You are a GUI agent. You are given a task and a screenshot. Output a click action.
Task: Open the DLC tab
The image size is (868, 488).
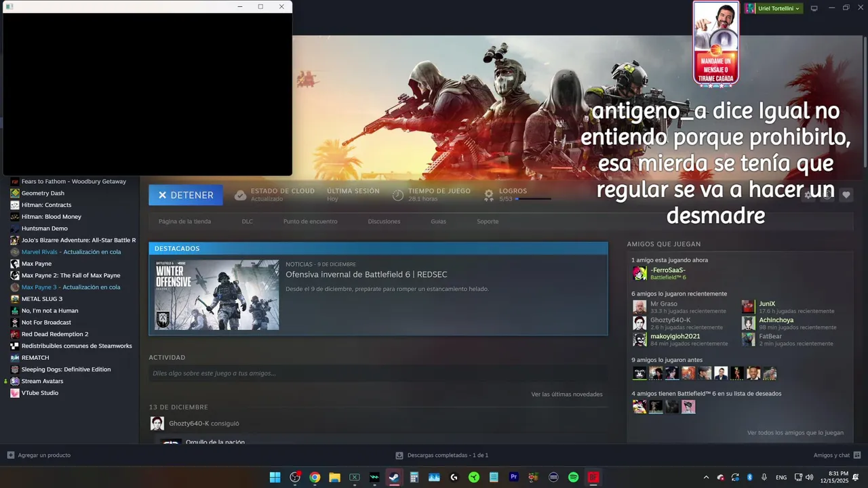(x=248, y=222)
